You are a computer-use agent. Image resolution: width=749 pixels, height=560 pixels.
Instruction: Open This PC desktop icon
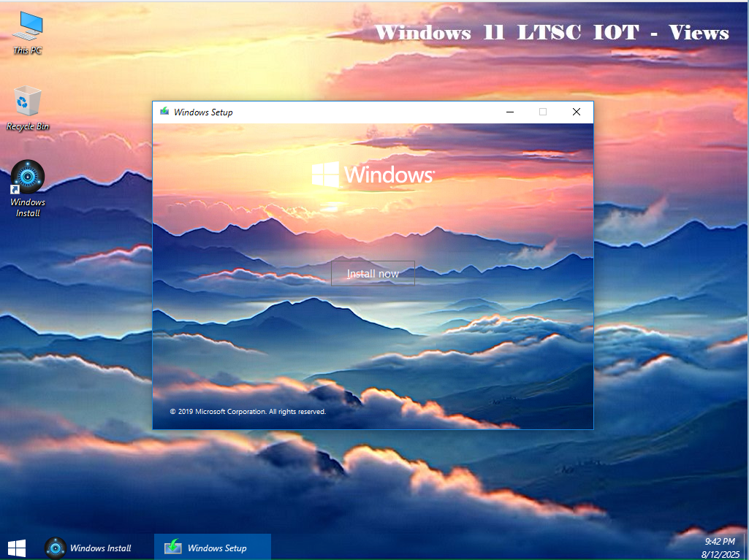pos(27,32)
